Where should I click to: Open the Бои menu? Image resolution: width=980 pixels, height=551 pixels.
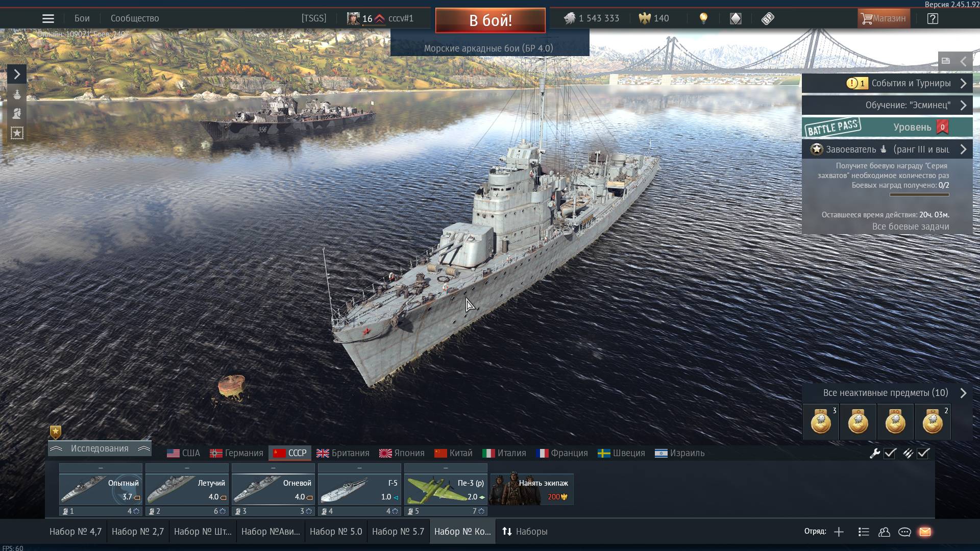pyautogui.click(x=82, y=18)
